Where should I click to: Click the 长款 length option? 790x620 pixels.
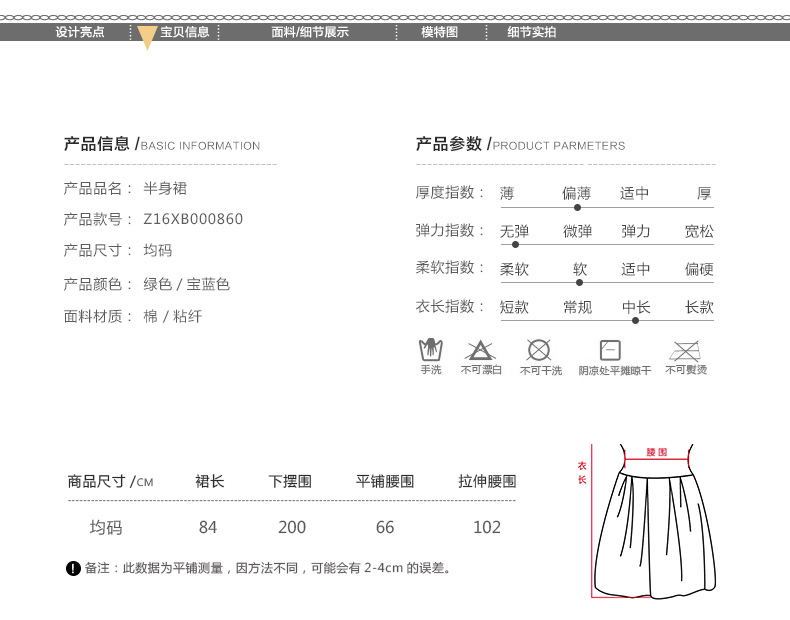click(699, 307)
